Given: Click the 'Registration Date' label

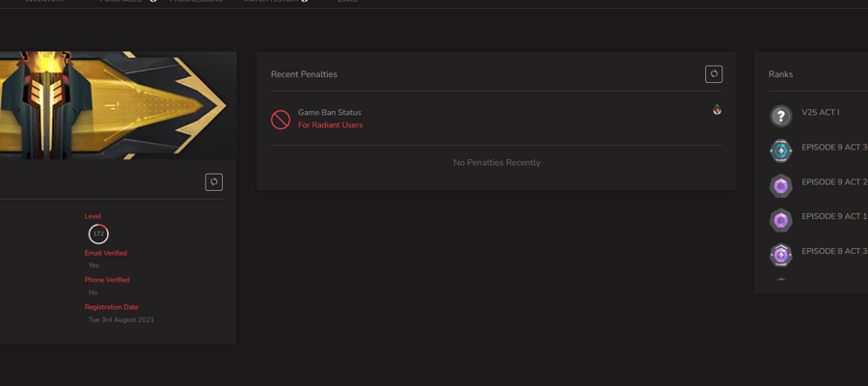Looking at the screenshot, I should 111,308.
